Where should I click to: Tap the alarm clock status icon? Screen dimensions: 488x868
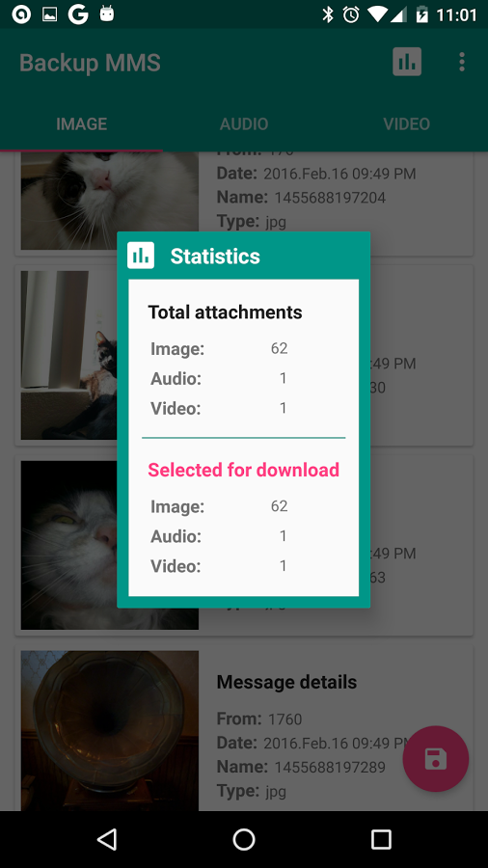click(x=351, y=14)
